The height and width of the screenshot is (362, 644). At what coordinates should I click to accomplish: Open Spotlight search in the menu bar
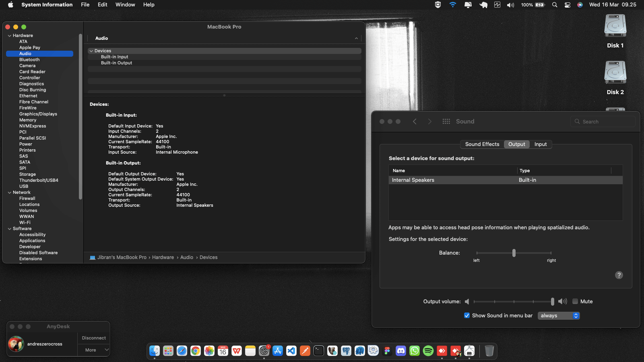pyautogui.click(x=555, y=5)
